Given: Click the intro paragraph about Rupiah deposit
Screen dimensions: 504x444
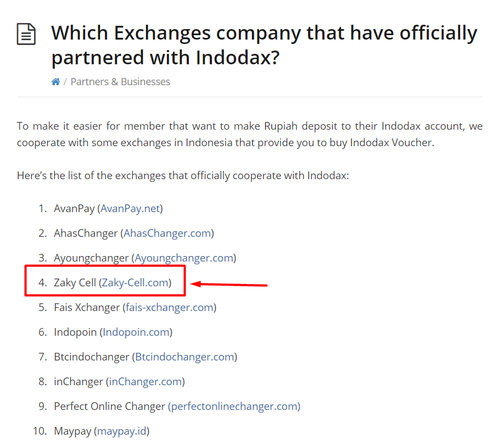Looking at the screenshot, I should (x=250, y=134).
